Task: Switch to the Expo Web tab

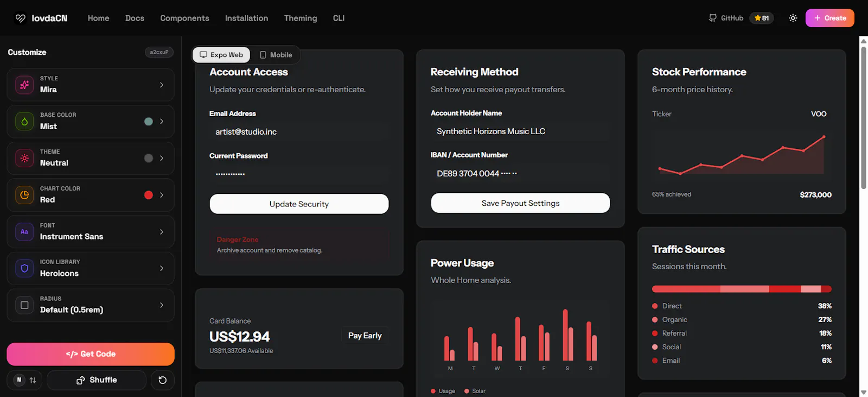Action: (221, 55)
